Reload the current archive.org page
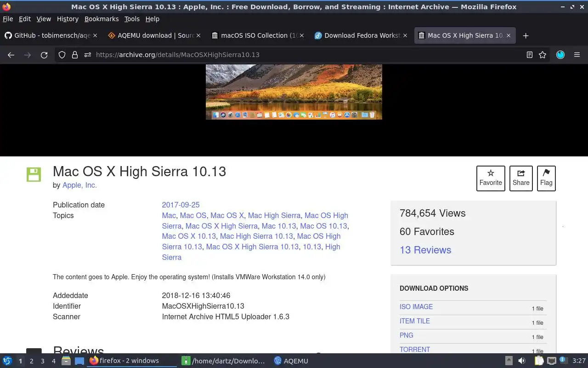 pos(44,55)
